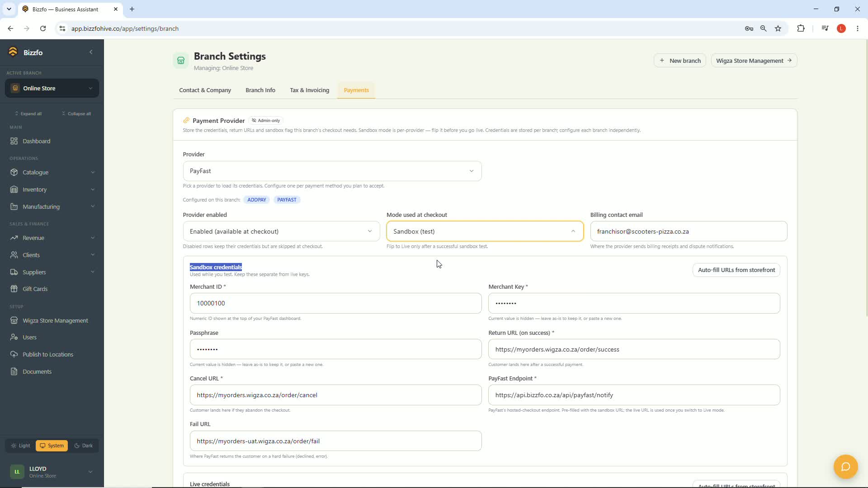Viewport: 868px width, 488px height.
Task: Expand the Provider enabled dropdown
Action: (281, 231)
